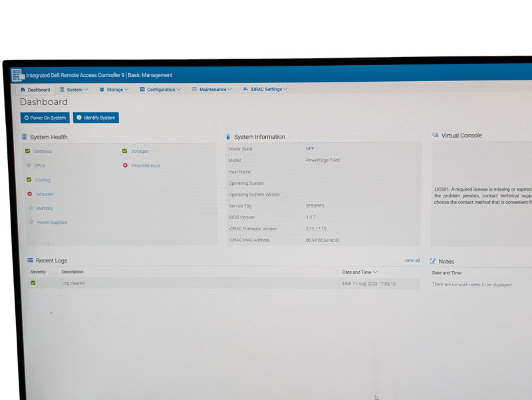Click the unknown status icon beside Power Supplies

click(x=31, y=222)
